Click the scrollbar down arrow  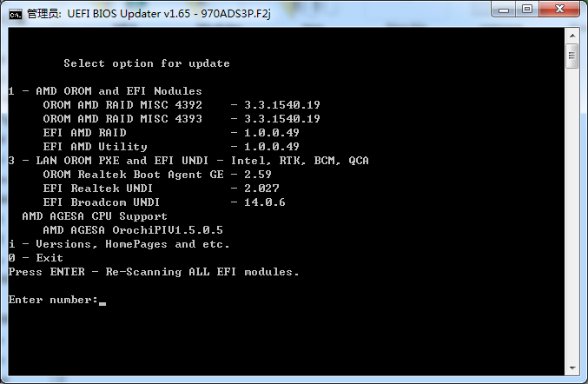pos(572,367)
